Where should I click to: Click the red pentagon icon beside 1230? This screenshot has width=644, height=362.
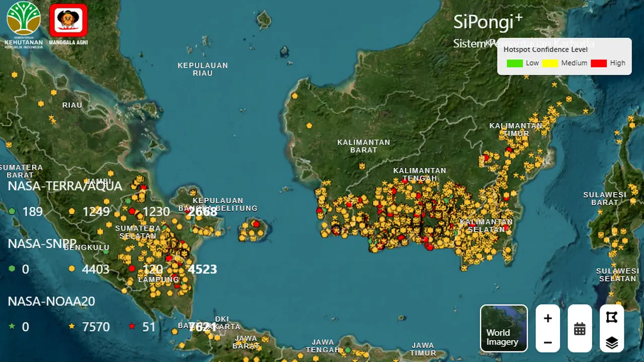(132, 211)
